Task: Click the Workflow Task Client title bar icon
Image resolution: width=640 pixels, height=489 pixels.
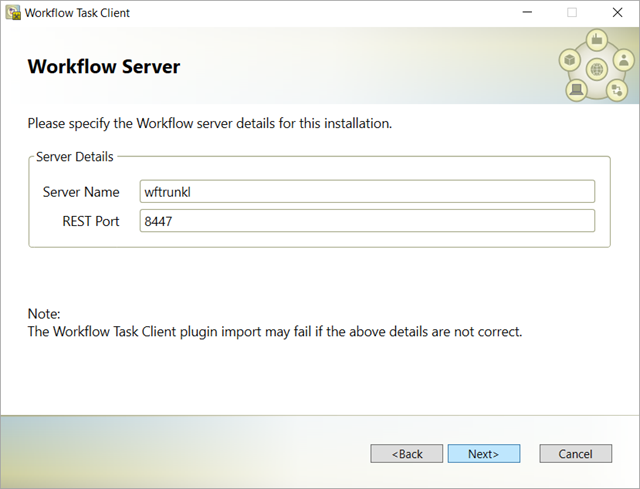Action: [x=13, y=13]
